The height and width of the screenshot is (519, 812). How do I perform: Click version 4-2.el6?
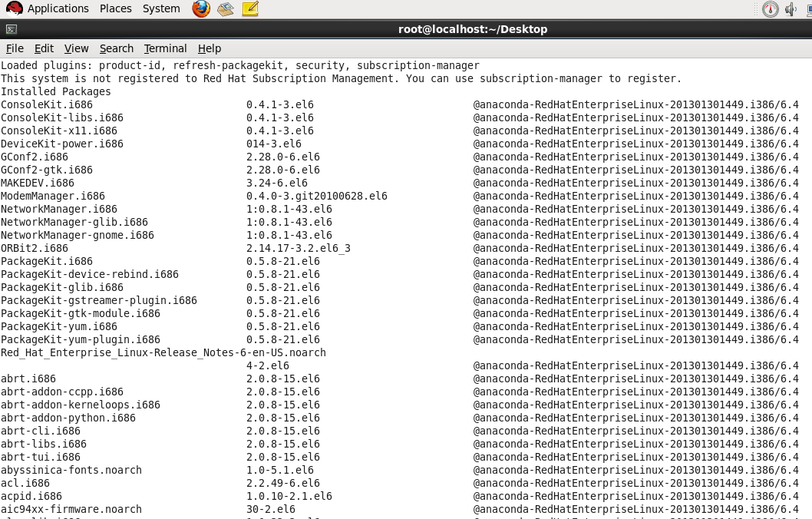click(x=268, y=365)
